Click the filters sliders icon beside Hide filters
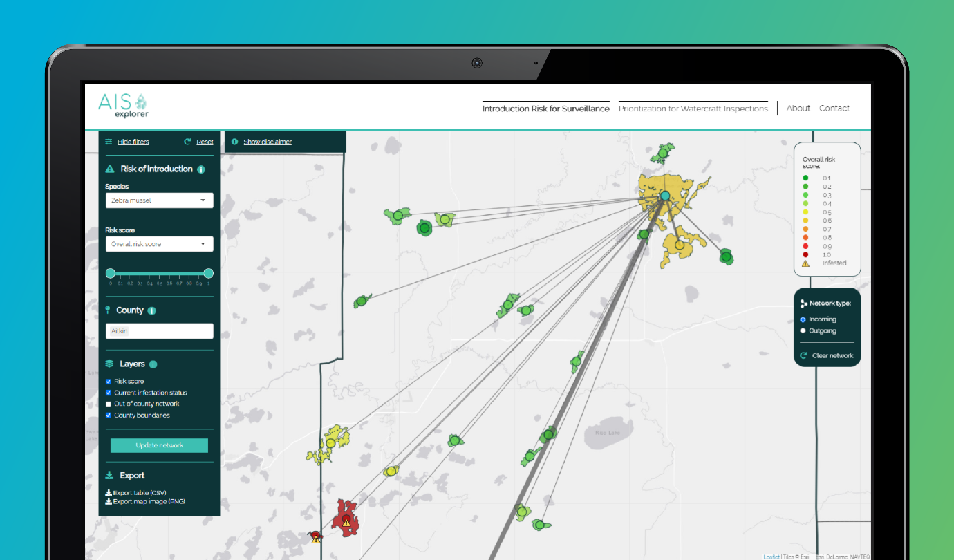Viewport: 954px width, 560px height. [109, 142]
